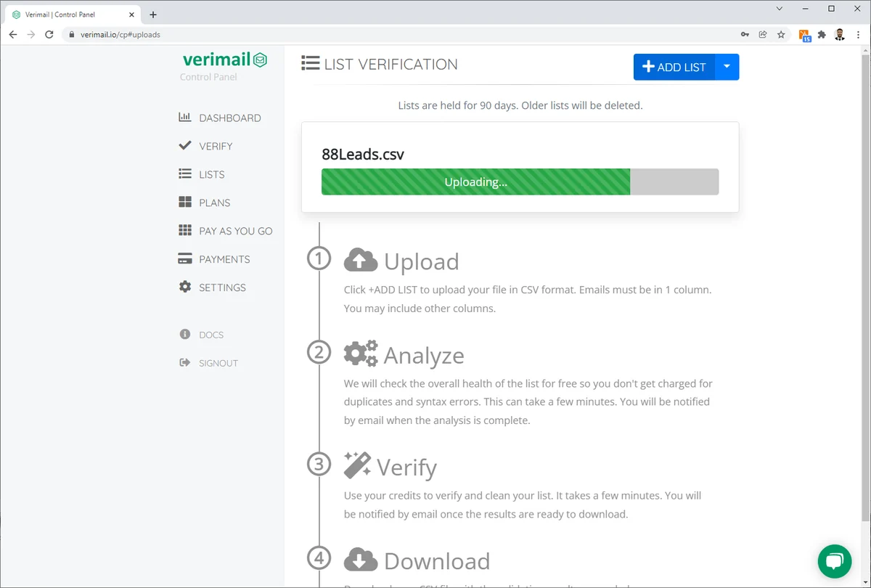Select VERIFY in the sidebar menu
Image resolution: width=871 pixels, height=588 pixels.
pos(216,146)
